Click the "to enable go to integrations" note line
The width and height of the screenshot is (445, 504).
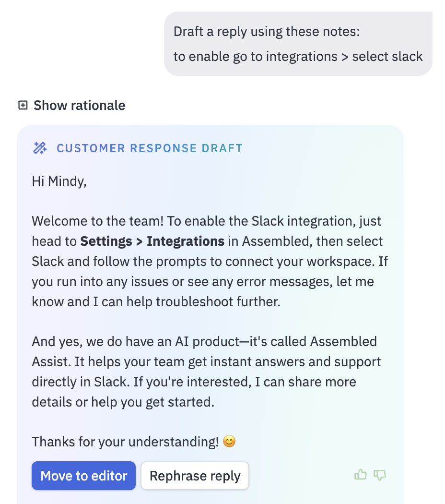click(298, 57)
